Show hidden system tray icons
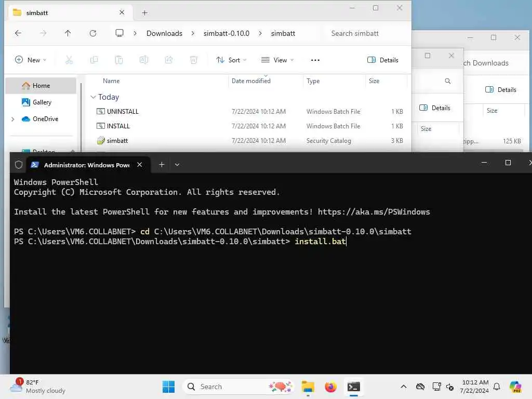532x399 pixels. click(x=403, y=387)
